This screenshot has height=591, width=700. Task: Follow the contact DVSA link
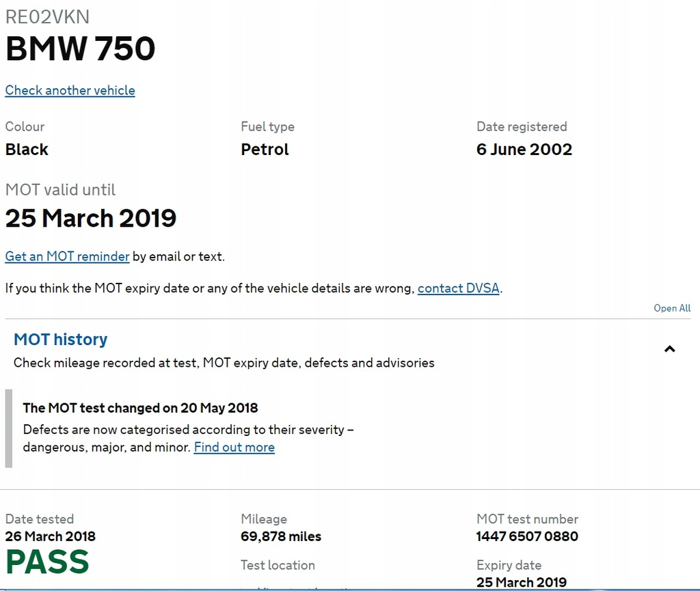pyautogui.click(x=459, y=288)
